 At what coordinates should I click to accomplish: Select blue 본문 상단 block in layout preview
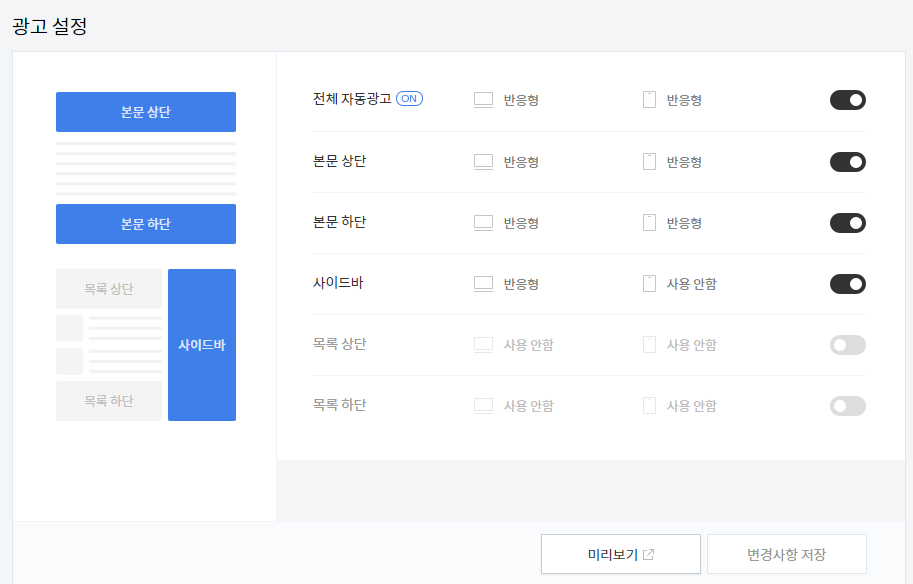(x=146, y=112)
